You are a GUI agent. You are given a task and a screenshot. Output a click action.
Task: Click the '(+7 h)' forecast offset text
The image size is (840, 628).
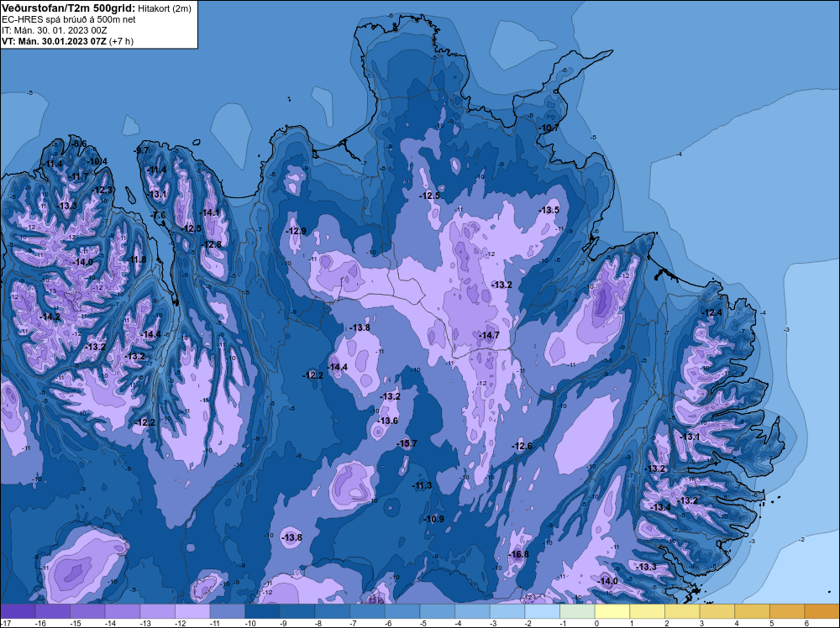coord(122,41)
